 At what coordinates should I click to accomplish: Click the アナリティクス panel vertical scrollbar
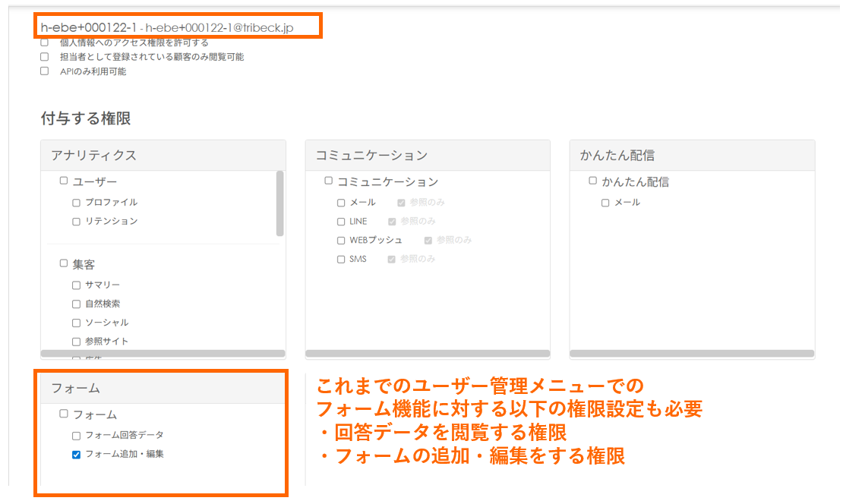pyautogui.click(x=280, y=203)
